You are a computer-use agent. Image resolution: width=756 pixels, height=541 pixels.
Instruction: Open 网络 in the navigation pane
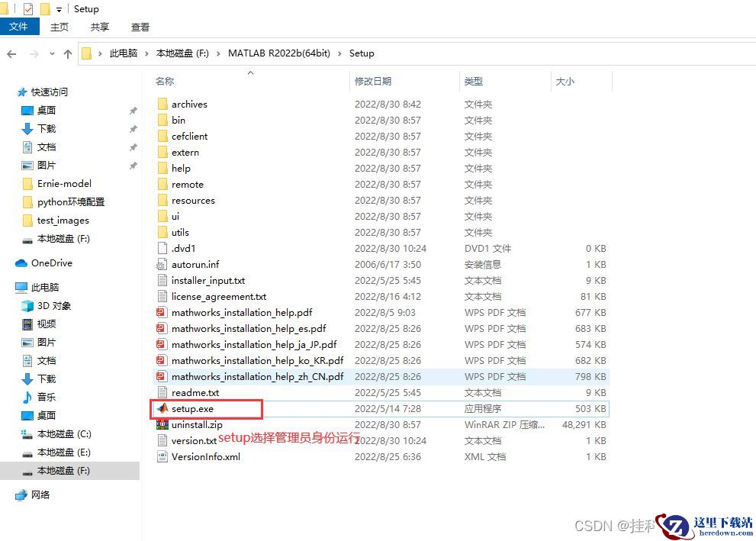click(x=40, y=494)
